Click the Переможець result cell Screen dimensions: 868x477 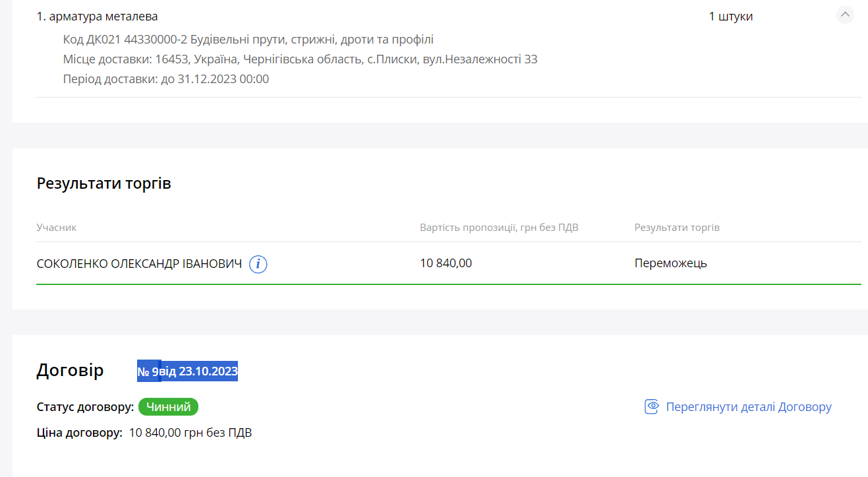(x=670, y=263)
